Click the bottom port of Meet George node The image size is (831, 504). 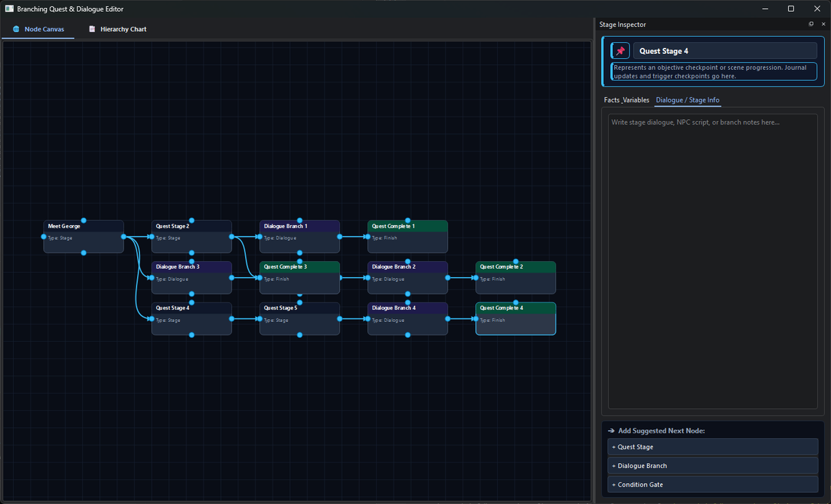(x=84, y=253)
